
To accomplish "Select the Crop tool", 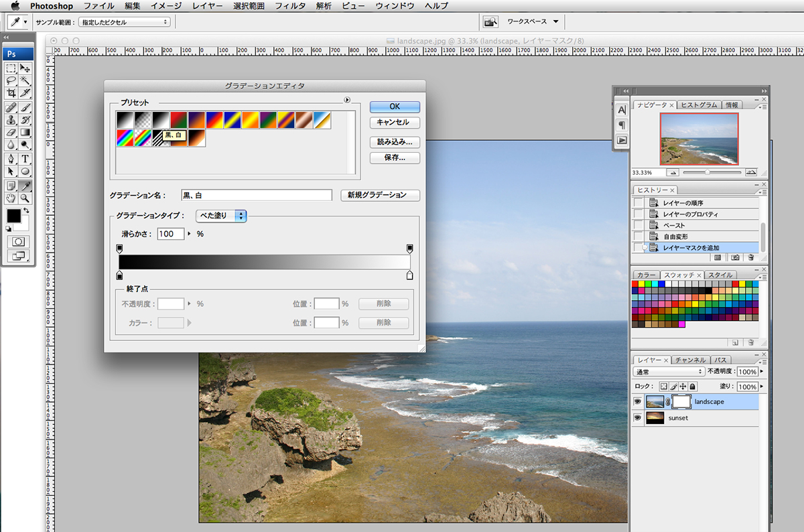I will (11, 93).
